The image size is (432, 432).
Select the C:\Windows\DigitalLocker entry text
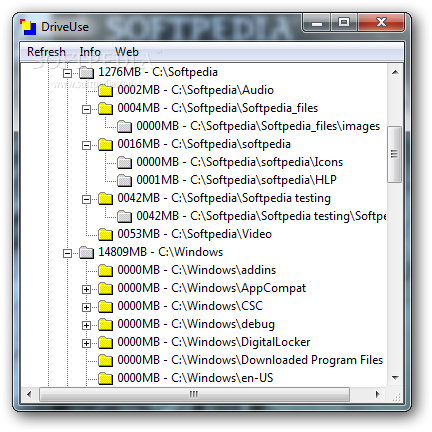coord(214,342)
